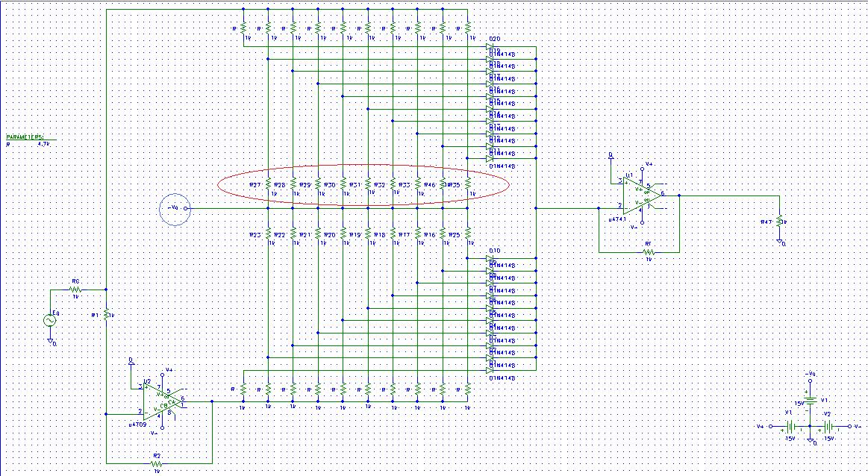The width and height of the screenshot is (868, 476).
Task: Click the uA741 part name text
Action: coord(618,219)
